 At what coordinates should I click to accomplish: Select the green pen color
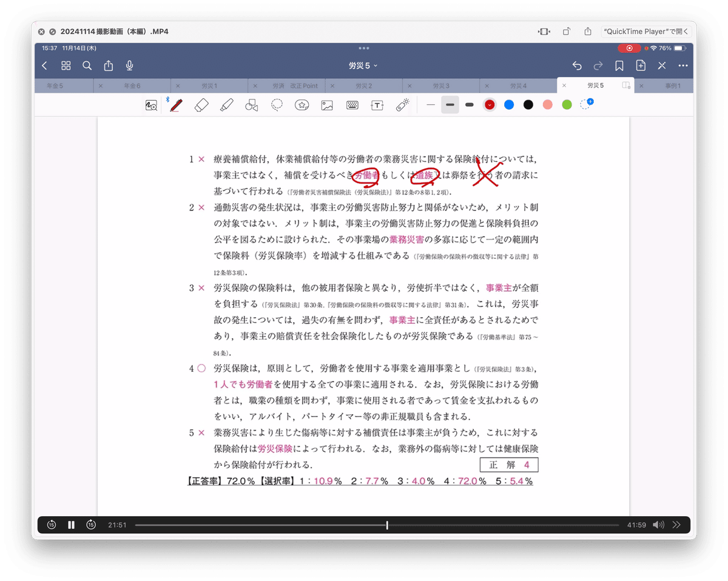pos(567,105)
